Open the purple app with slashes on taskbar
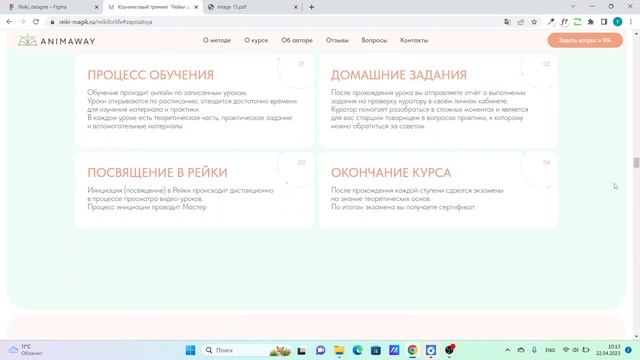This screenshot has width=640, height=360. [x=394, y=350]
